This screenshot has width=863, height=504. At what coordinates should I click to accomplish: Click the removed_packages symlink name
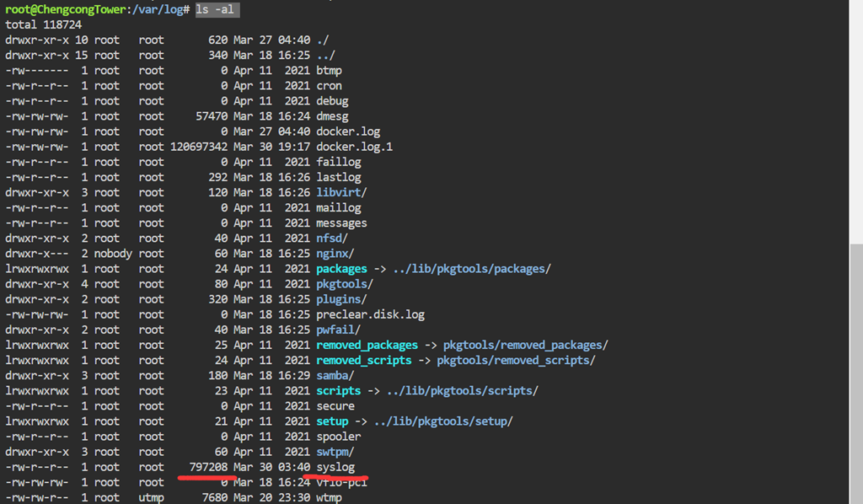click(x=367, y=345)
